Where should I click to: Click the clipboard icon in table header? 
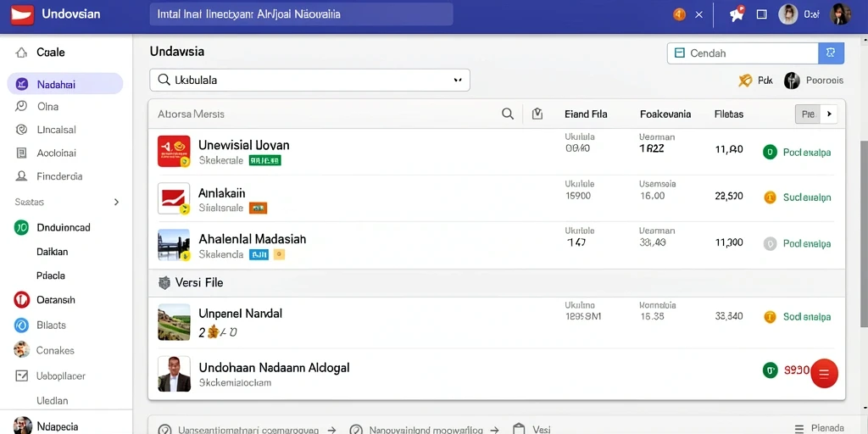(x=537, y=114)
